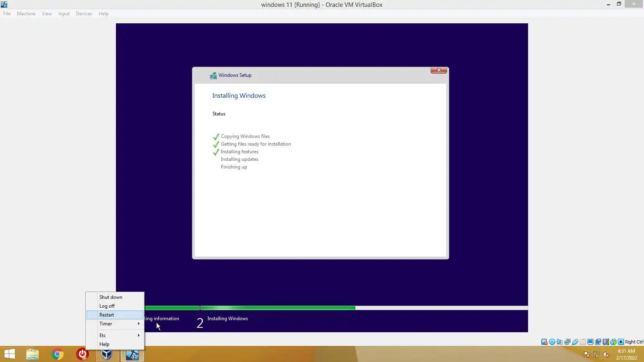Click the 'Copying Windows files' status line
This screenshot has width=644, height=362.
coord(245,136)
